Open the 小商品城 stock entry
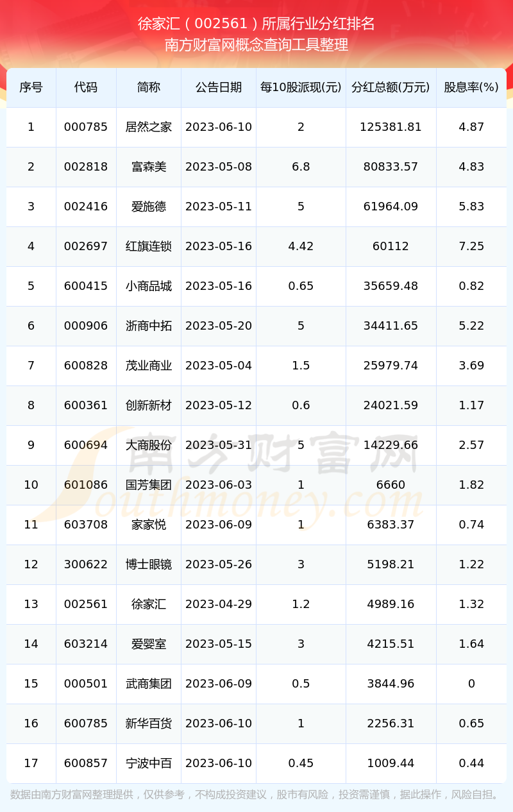 click(149, 286)
